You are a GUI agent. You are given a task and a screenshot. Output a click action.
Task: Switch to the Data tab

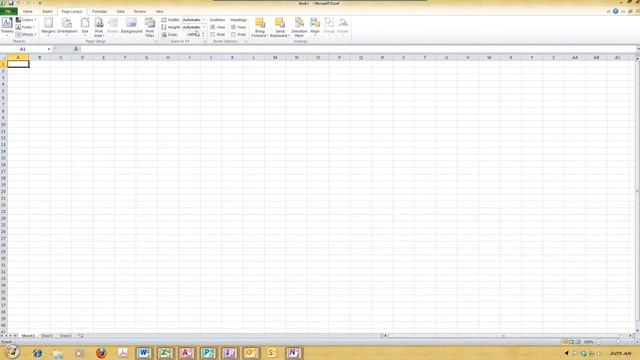(x=120, y=11)
